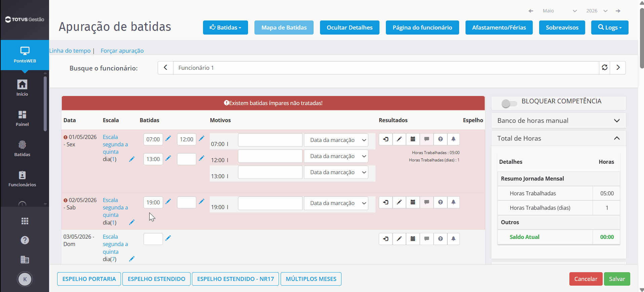
Task: Click calendar icon on 01/05/2026 row
Action: click(413, 139)
